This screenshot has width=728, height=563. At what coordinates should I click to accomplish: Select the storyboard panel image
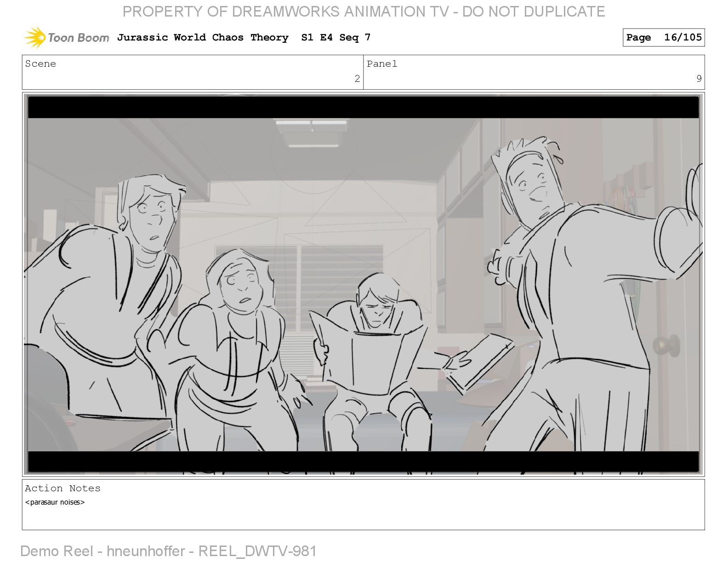point(363,284)
